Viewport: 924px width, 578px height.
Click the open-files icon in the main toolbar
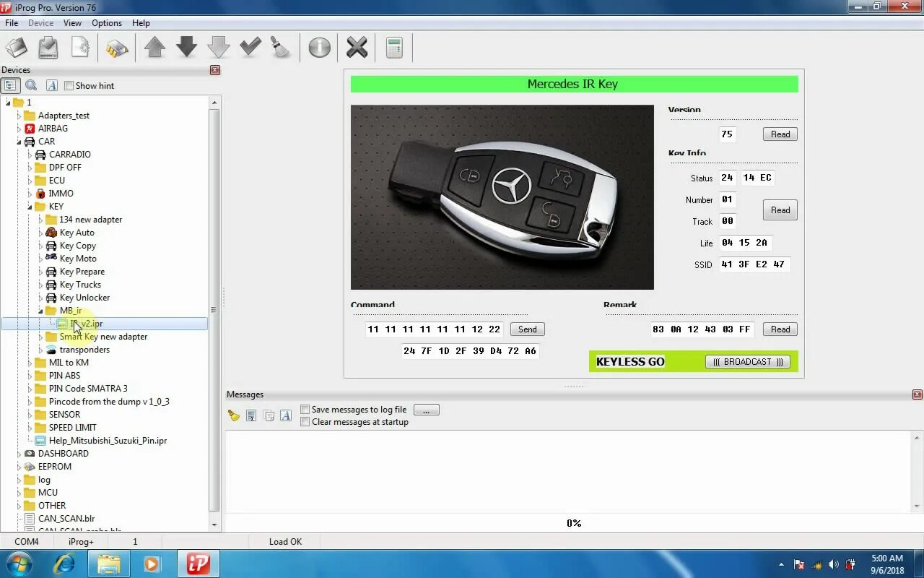17,48
